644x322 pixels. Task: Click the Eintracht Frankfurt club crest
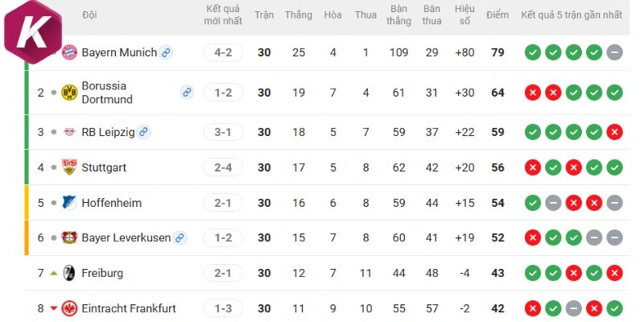coord(69,308)
